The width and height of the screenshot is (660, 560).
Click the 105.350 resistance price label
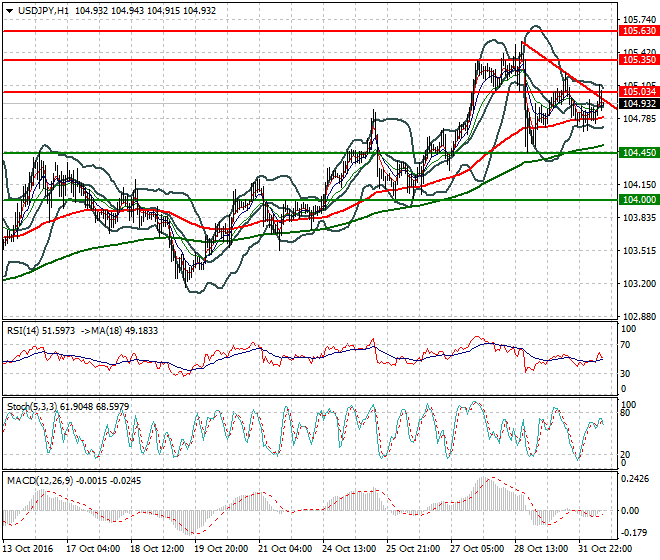[639, 60]
